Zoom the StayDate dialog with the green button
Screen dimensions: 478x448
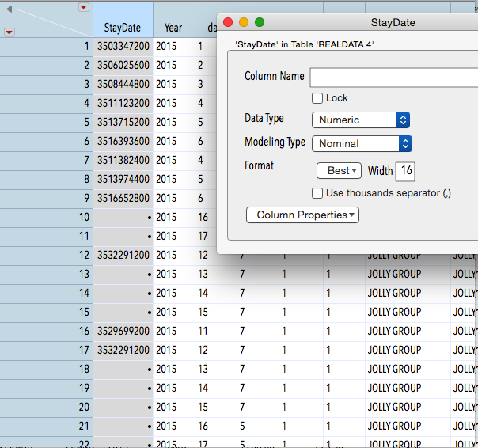pos(260,22)
